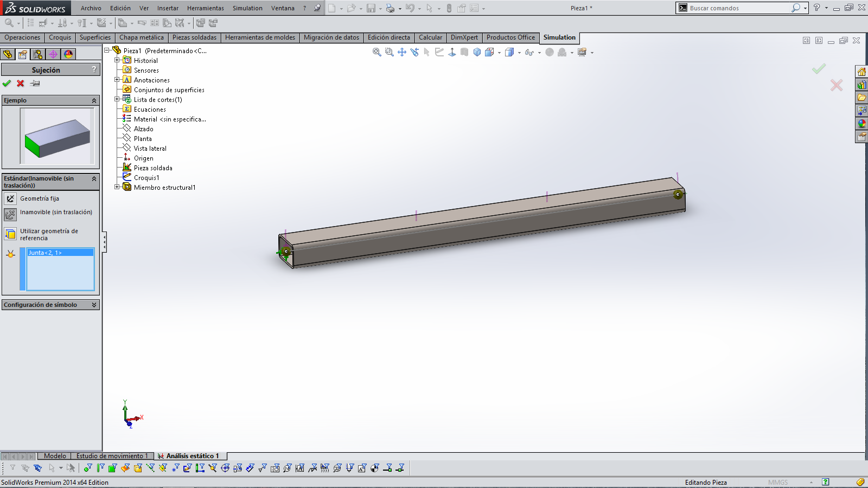Toggle the filter edges icon
868x488 pixels.
100,468
